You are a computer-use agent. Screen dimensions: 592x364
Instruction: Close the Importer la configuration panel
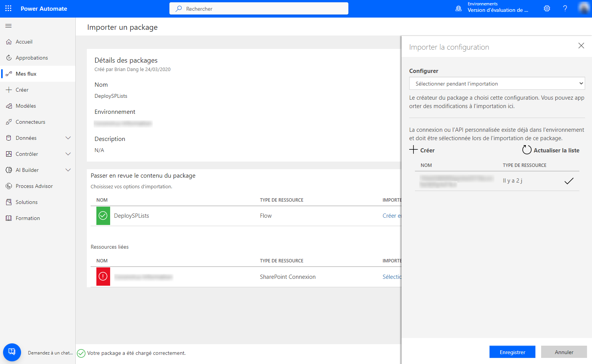pos(581,46)
